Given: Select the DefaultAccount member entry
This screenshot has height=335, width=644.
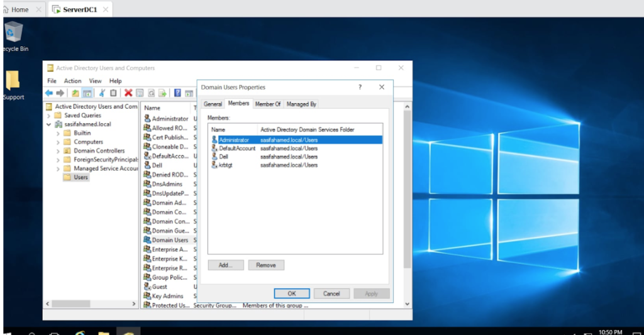Looking at the screenshot, I should click(x=236, y=148).
